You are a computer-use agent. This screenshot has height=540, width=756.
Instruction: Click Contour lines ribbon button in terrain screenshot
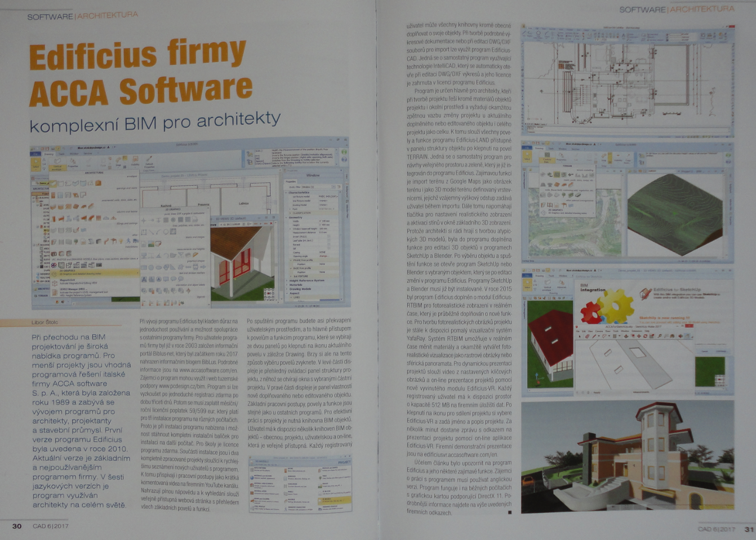pyautogui.click(x=547, y=158)
